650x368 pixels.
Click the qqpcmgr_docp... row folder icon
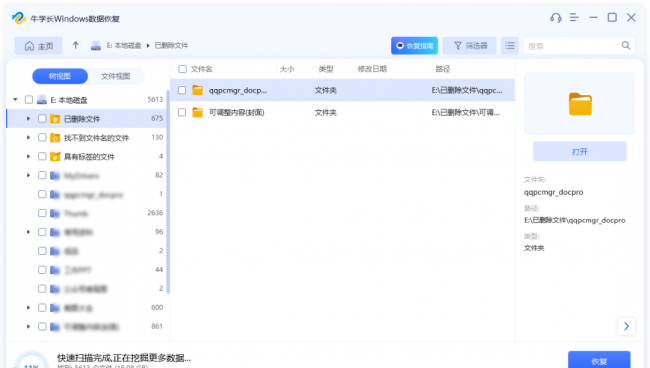pyautogui.click(x=198, y=90)
